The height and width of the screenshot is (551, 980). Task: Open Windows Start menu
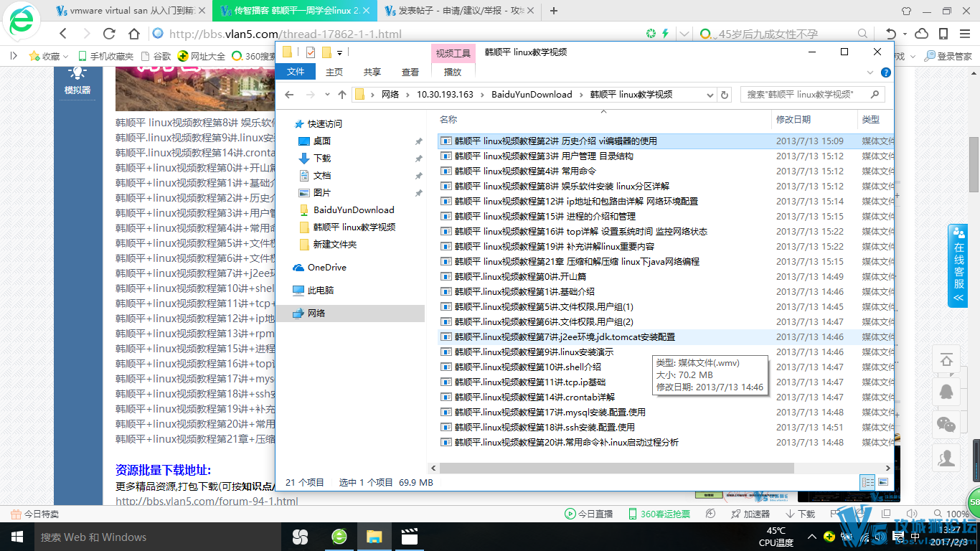(x=17, y=537)
